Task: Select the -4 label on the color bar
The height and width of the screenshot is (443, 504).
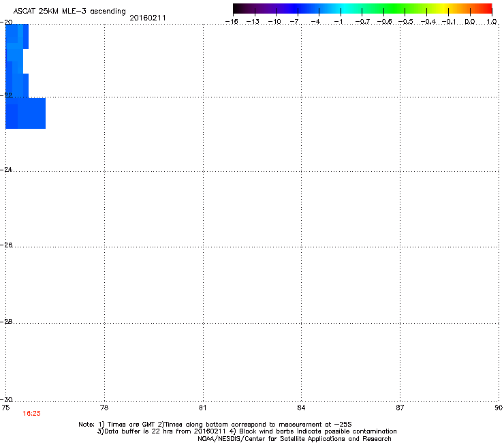Action: tap(317, 22)
